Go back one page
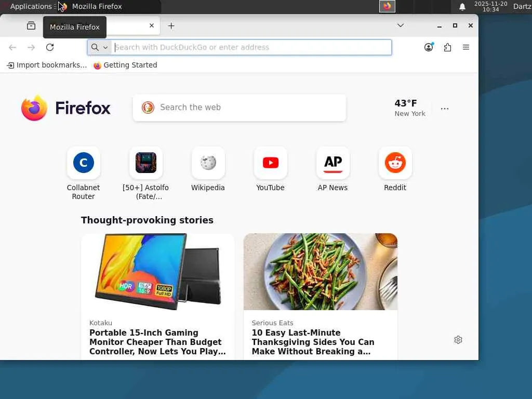The height and width of the screenshot is (399, 532). click(12, 47)
